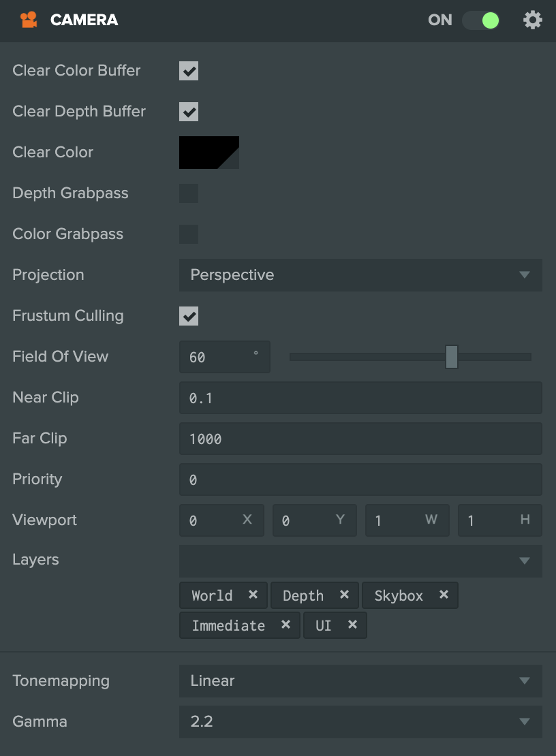This screenshot has width=556, height=756.
Task: Remove the Depth layer tag
Action: point(344,595)
